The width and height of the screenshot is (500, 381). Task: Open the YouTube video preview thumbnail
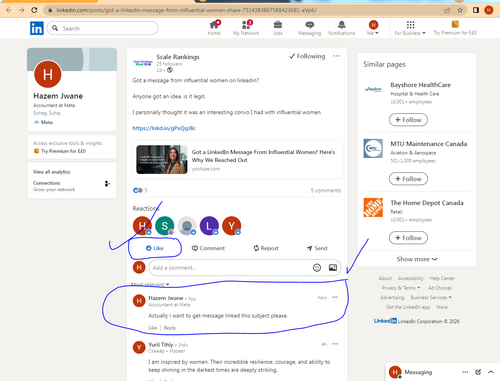[x=162, y=159]
